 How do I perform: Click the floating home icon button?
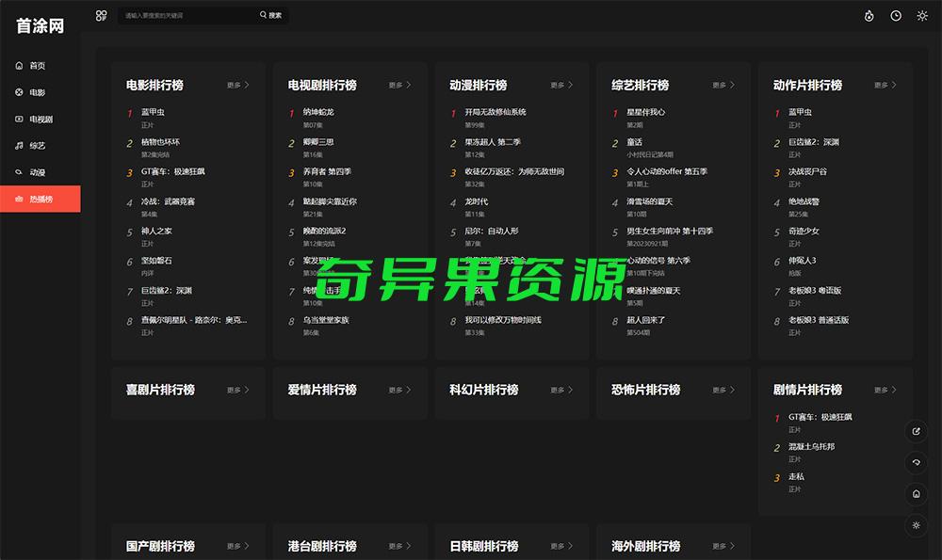[x=918, y=493]
